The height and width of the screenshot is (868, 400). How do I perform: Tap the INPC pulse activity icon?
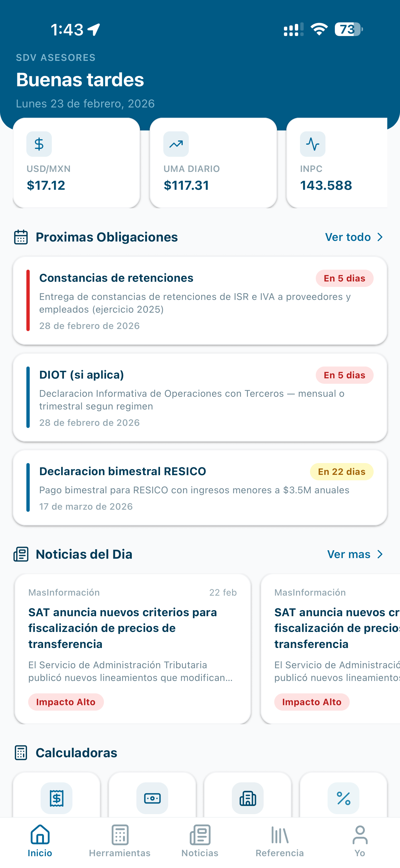coord(313,144)
